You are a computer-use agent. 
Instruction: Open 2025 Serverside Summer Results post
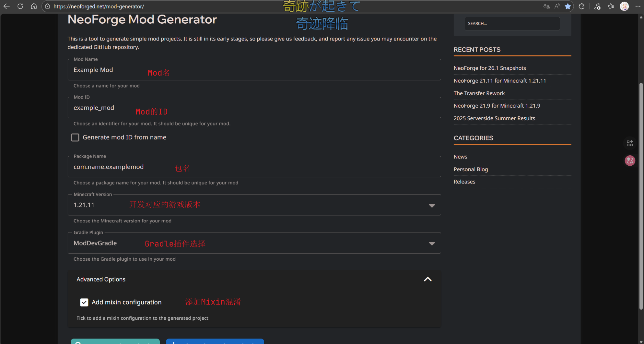[494, 118]
